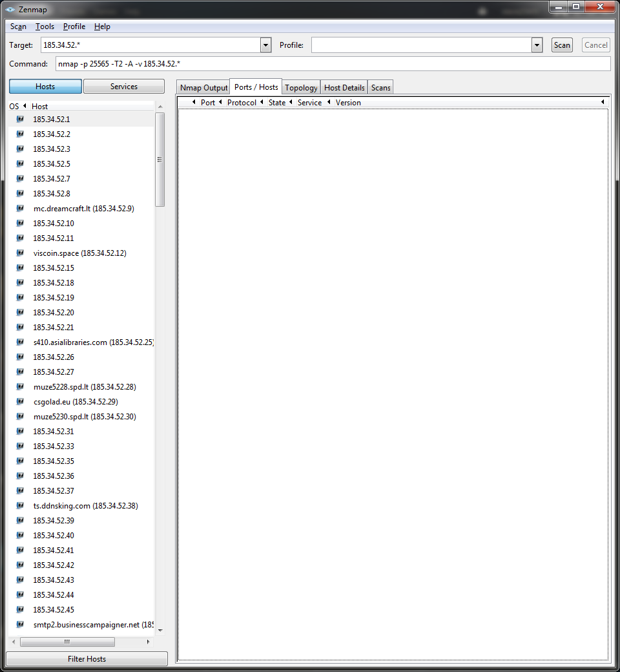This screenshot has width=620, height=672.
Task: Click the OS icon beside viscoin.space host
Action: point(20,253)
